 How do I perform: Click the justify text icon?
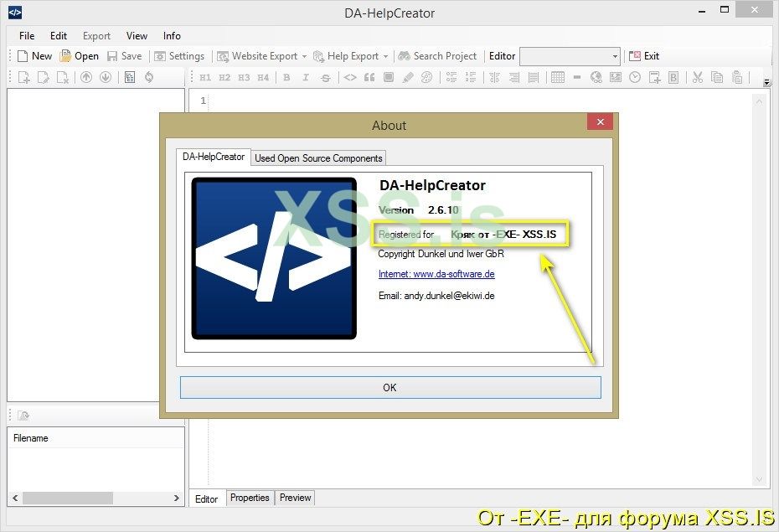[534, 77]
